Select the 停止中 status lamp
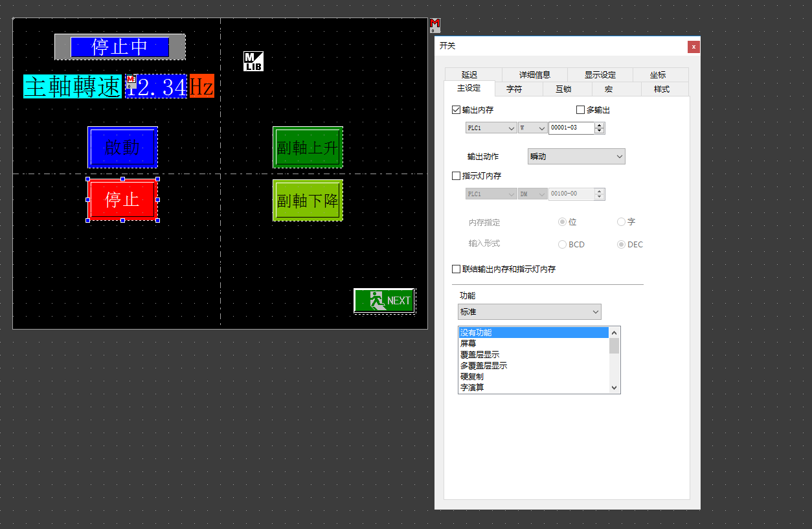The height and width of the screenshot is (529, 812). pyautogui.click(x=120, y=47)
